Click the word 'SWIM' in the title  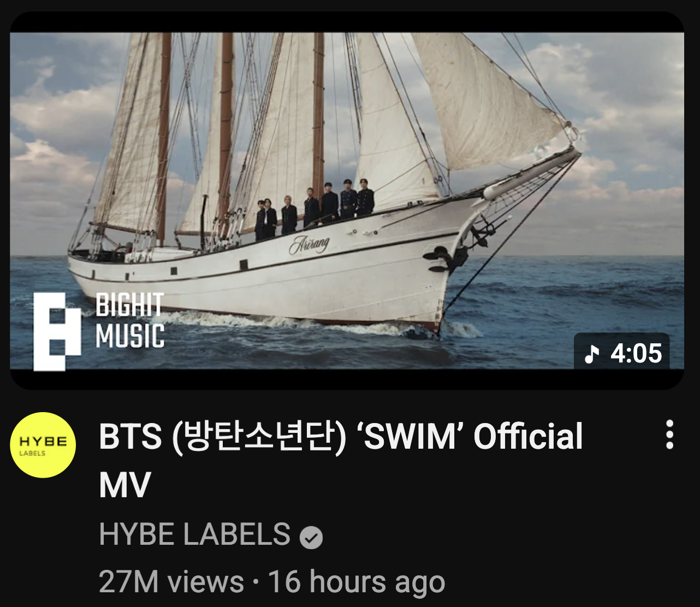point(410,436)
